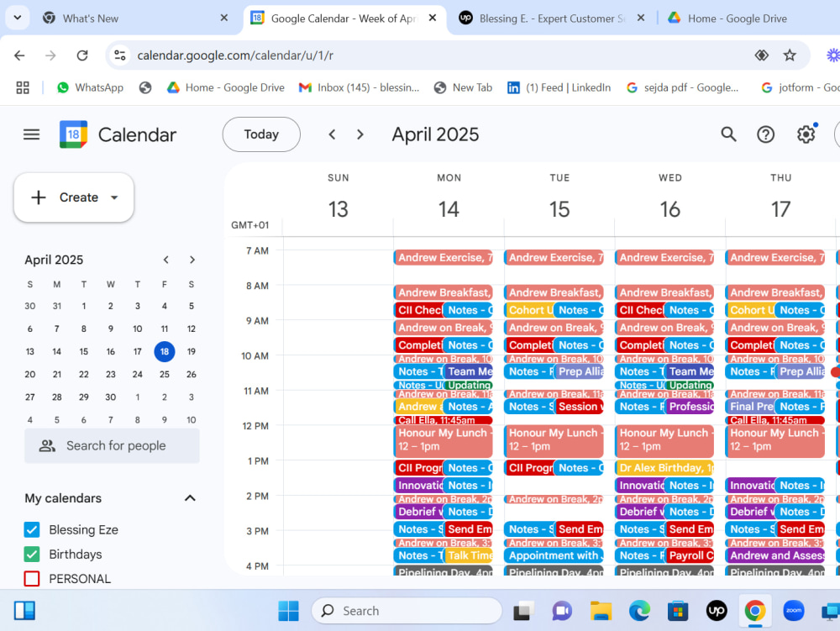Open WhatsApp bookmark
Image resolution: width=840 pixels, height=631 pixels.
coord(90,88)
